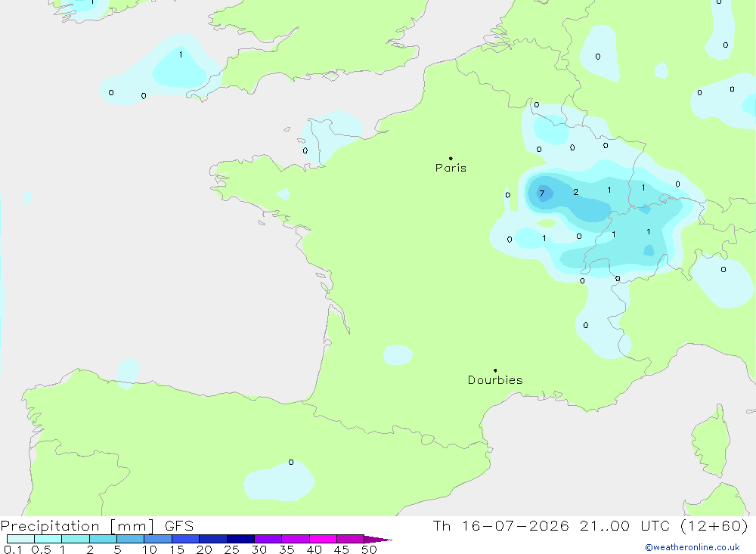The image size is (756, 554).
Task: Pick the 1–2 mm legend swatch
Action: (x=76, y=539)
